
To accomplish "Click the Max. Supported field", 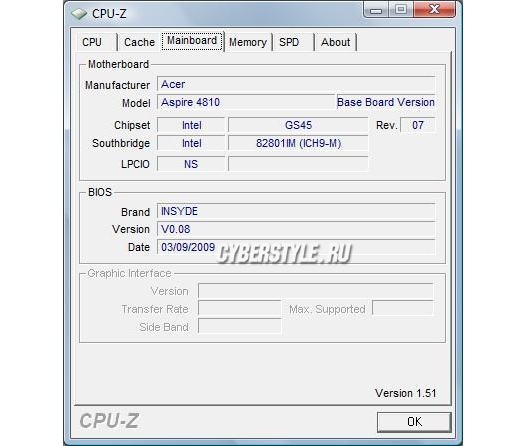I will 403,308.
